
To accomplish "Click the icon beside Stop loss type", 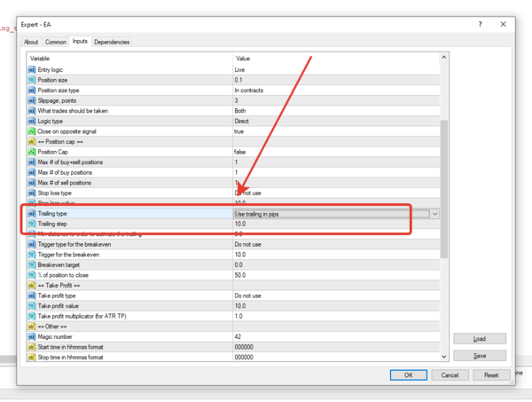I will tap(32, 193).
